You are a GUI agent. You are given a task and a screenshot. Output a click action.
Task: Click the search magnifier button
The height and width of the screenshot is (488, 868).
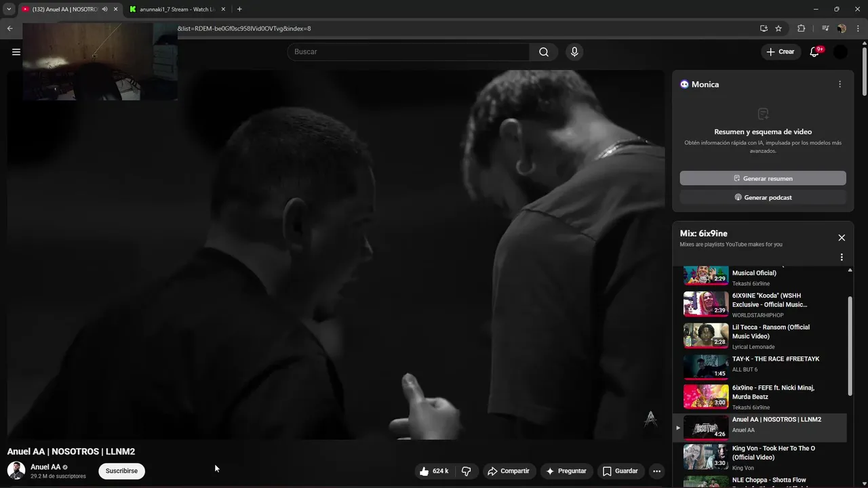[544, 52]
